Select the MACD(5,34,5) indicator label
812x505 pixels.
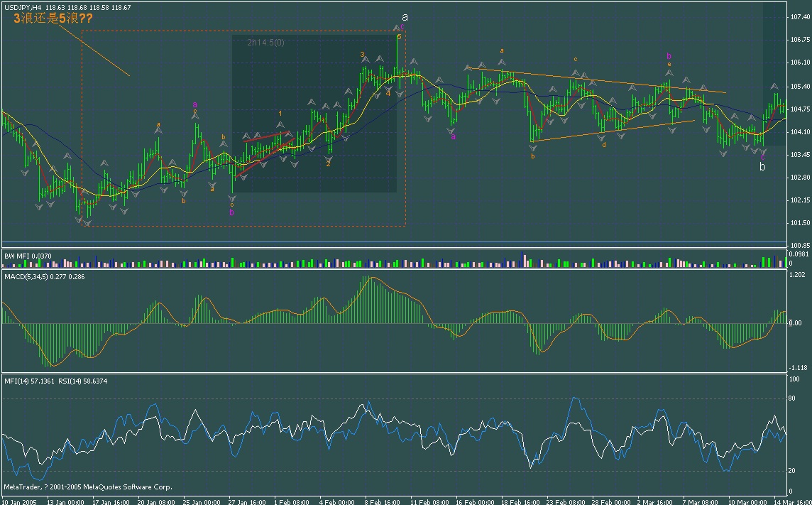coord(44,274)
